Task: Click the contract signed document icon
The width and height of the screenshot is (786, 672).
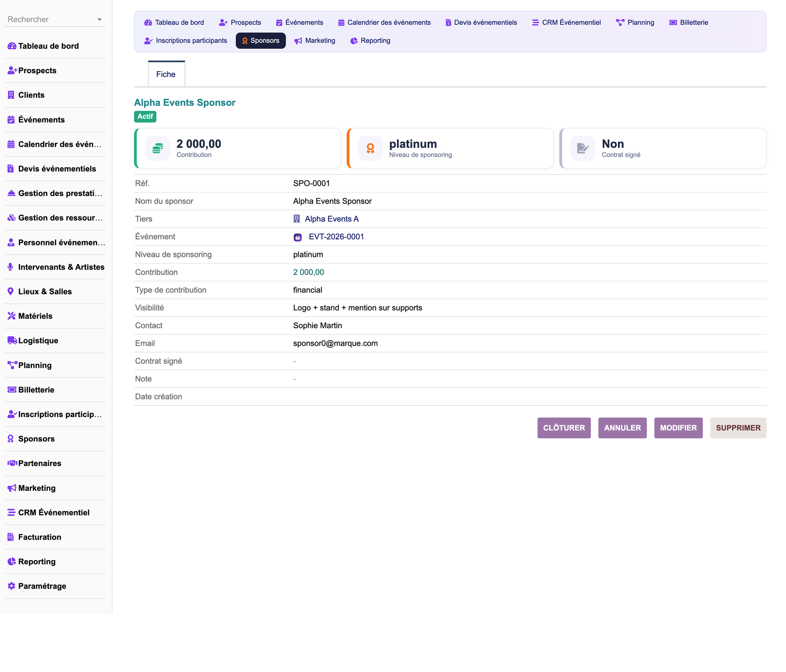Action: pos(582,148)
